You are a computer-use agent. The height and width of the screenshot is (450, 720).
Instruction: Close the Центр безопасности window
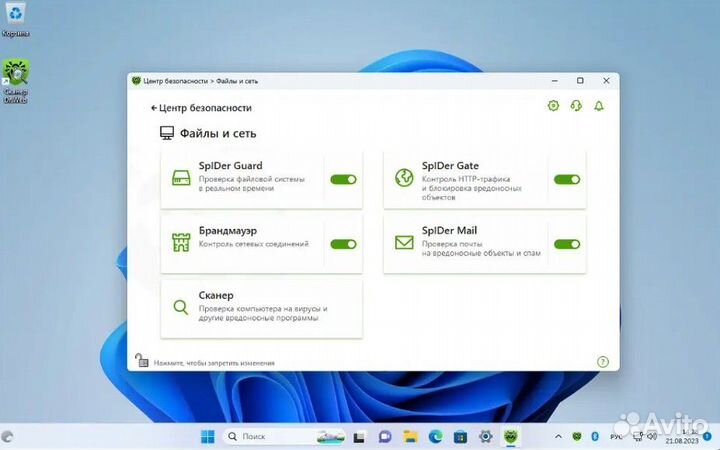tap(606, 81)
